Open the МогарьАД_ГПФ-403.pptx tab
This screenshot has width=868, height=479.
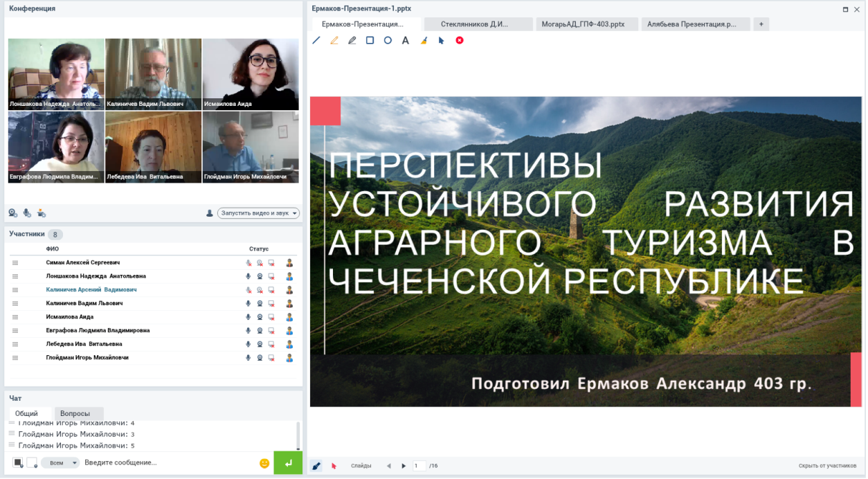coord(587,24)
